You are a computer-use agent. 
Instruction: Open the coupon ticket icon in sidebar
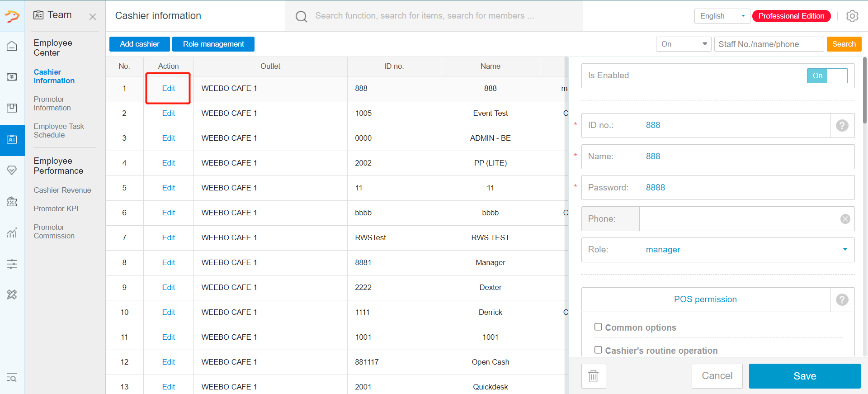(12, 202)
